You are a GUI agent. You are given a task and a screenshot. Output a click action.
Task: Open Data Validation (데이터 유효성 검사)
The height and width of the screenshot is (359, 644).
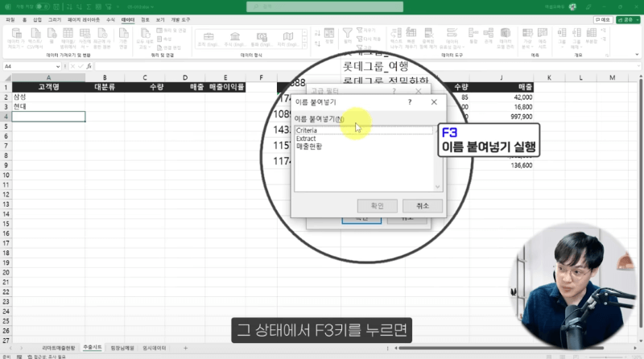click(x=452, y=38)
